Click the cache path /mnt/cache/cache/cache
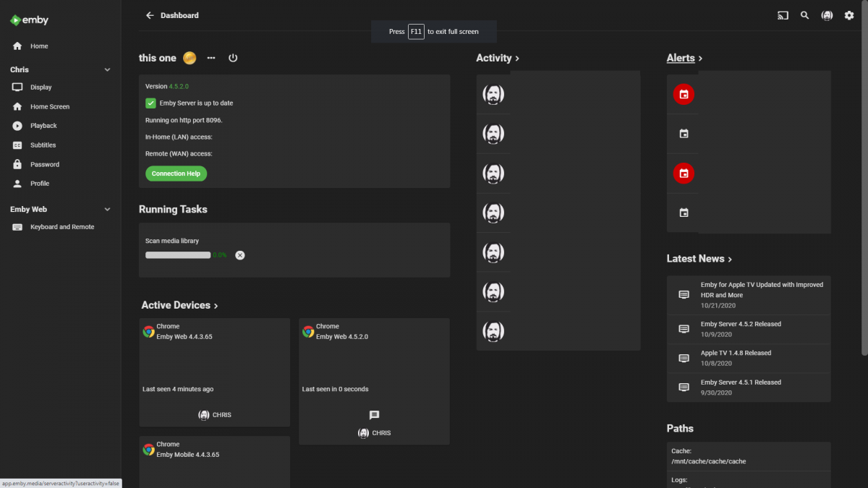 pyautogui.click(x=708, y=461)
